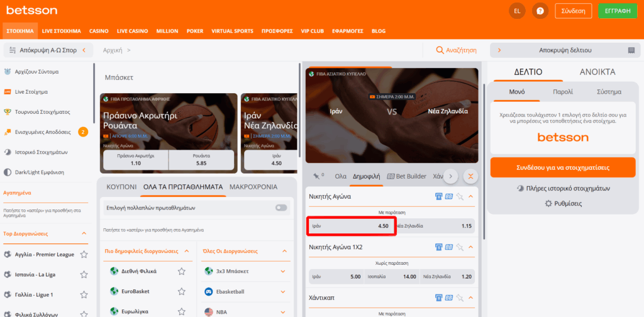Collapse the Νικητής Αγώνα market
This screenshot has height=317, width=644.
(470, 197)
